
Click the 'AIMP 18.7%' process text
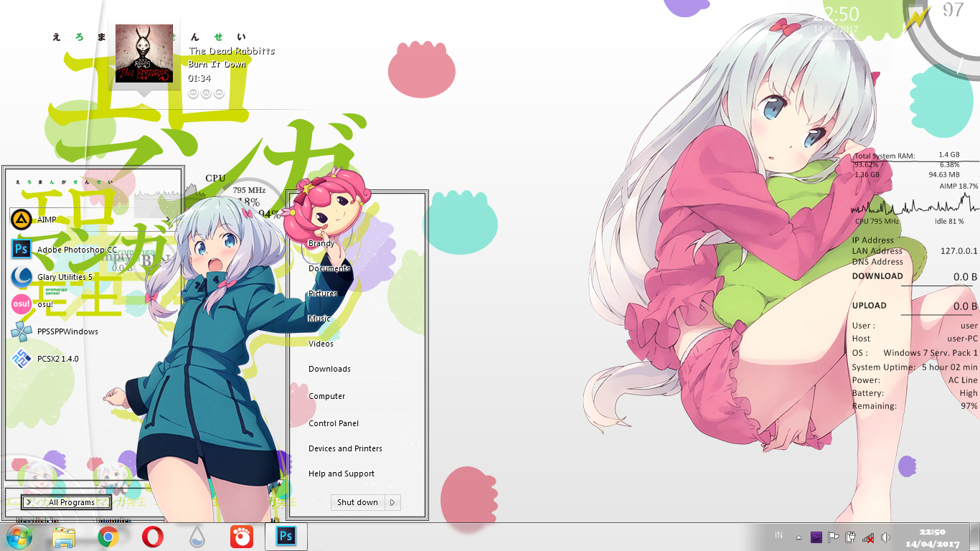pos(958,186)
